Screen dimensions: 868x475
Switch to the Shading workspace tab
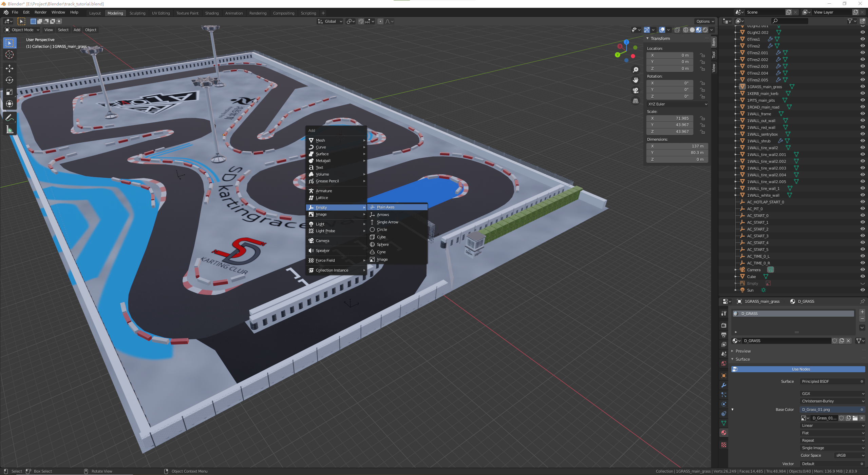pos(212,13)
